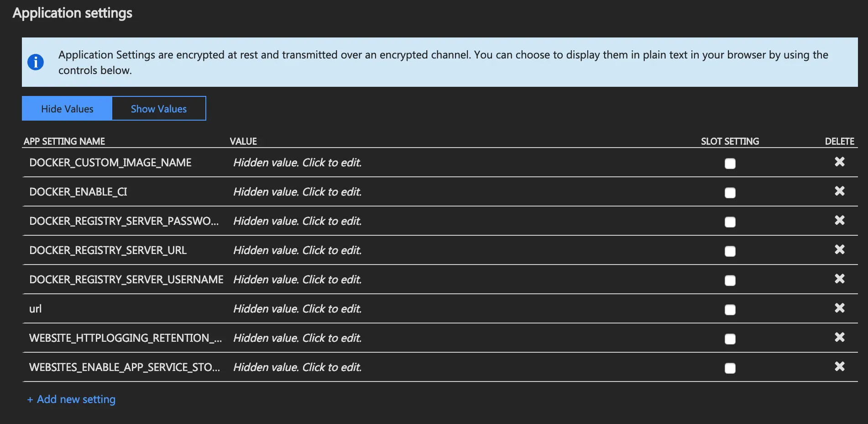Delete the DOCKER_ENABLE_CI setting
Viewport: 868px width, 424px height.
839,191
